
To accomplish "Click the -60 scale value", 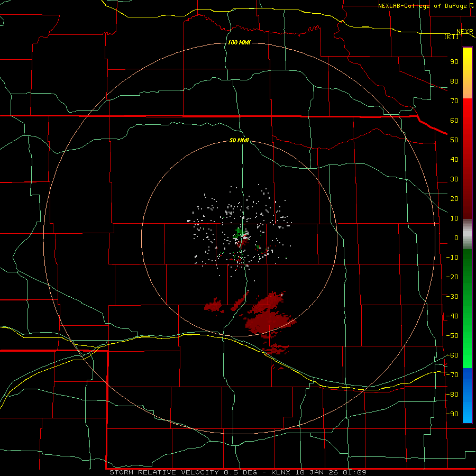I will (452, 355).
